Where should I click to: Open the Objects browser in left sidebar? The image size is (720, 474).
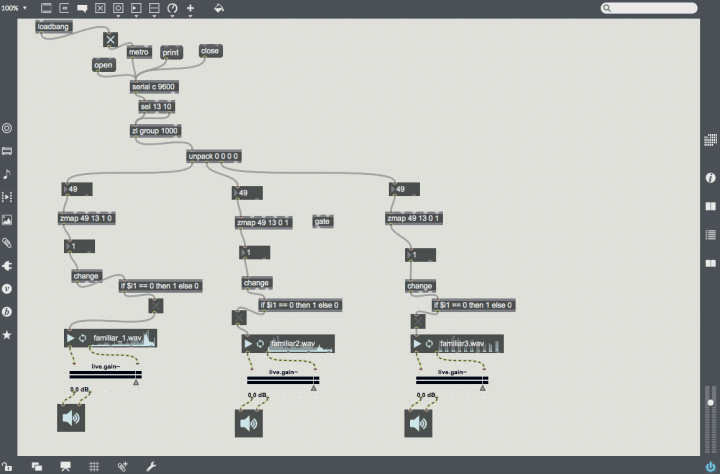tap(7, 128)
